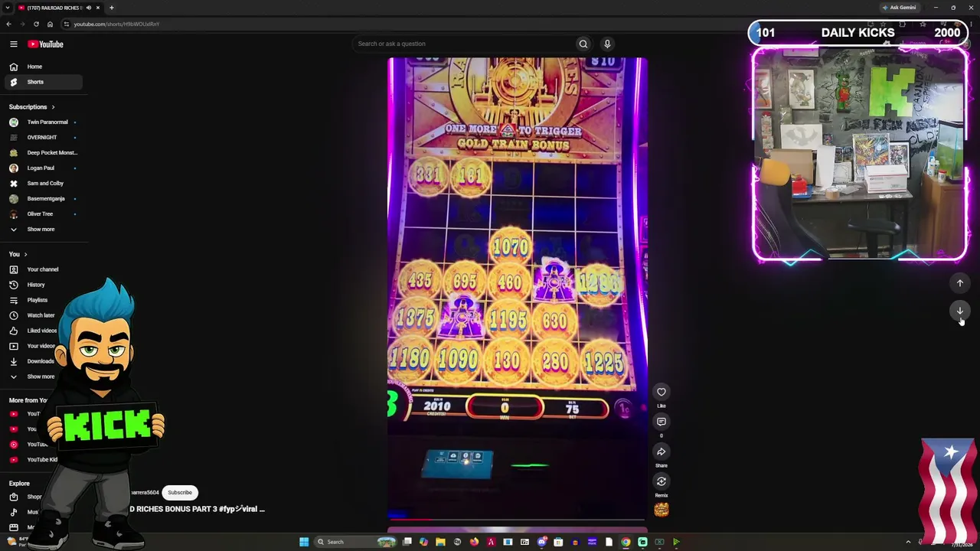
Task: Open Ask Gemini in the browser
Action: 900,8
